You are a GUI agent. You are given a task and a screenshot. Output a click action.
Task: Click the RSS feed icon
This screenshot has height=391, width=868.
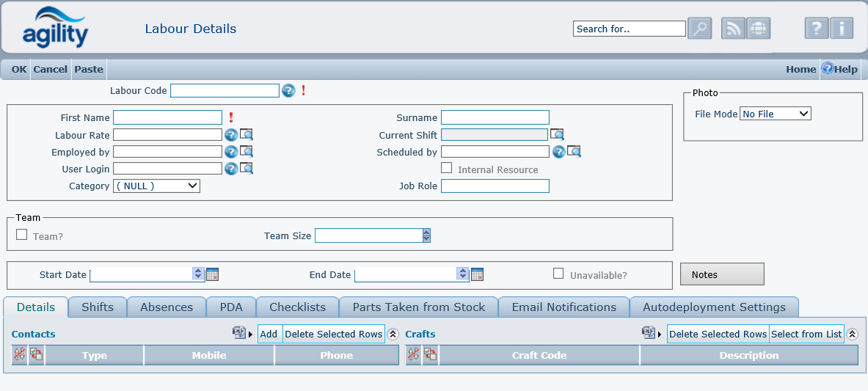click(x=734, y=29)
